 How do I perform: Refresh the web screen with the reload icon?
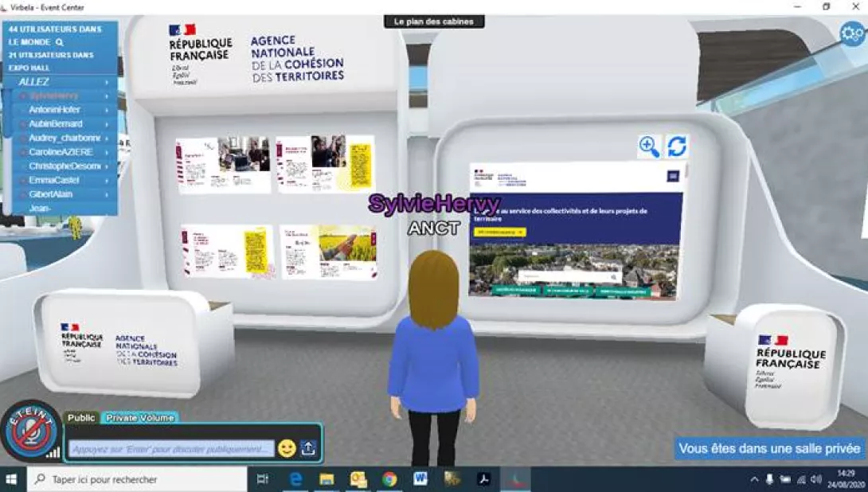point(676,146)
